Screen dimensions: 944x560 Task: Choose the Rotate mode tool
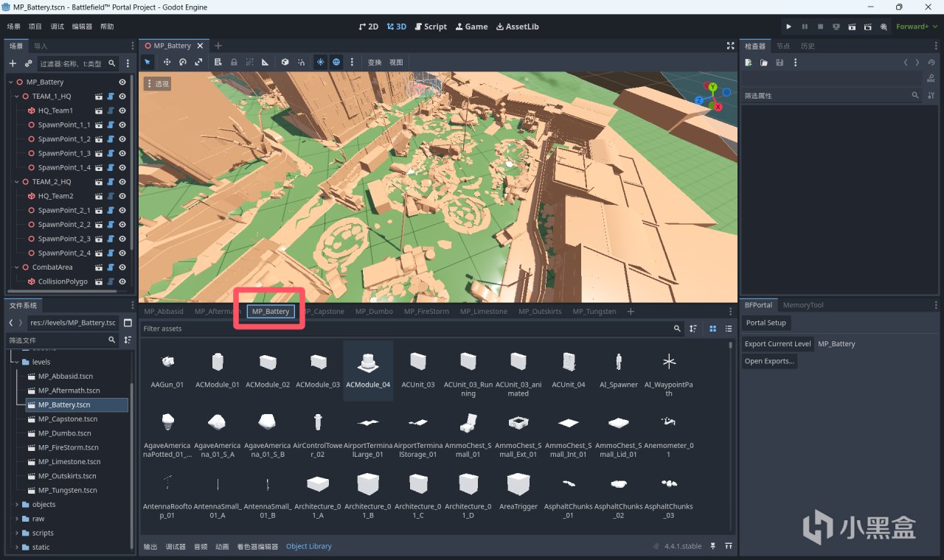183,63
